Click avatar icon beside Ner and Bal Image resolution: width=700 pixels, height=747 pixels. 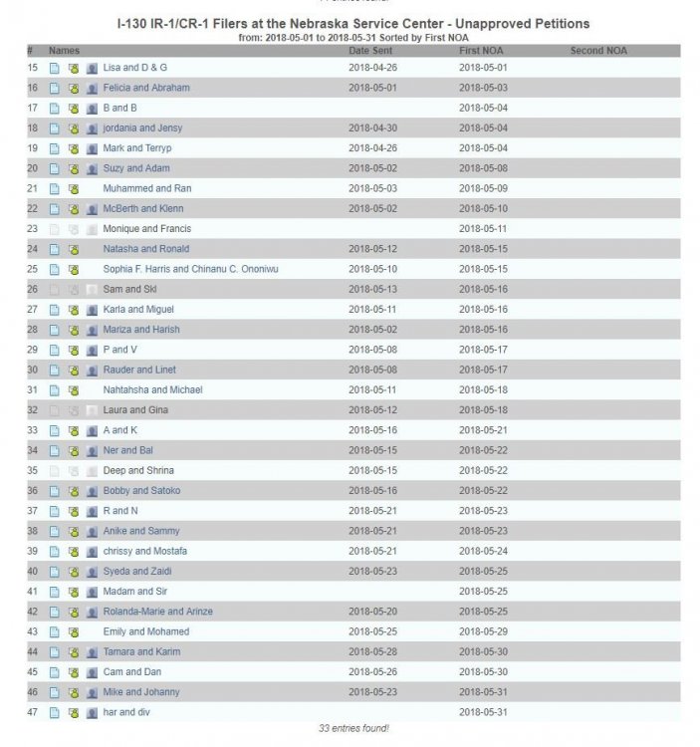92,450
